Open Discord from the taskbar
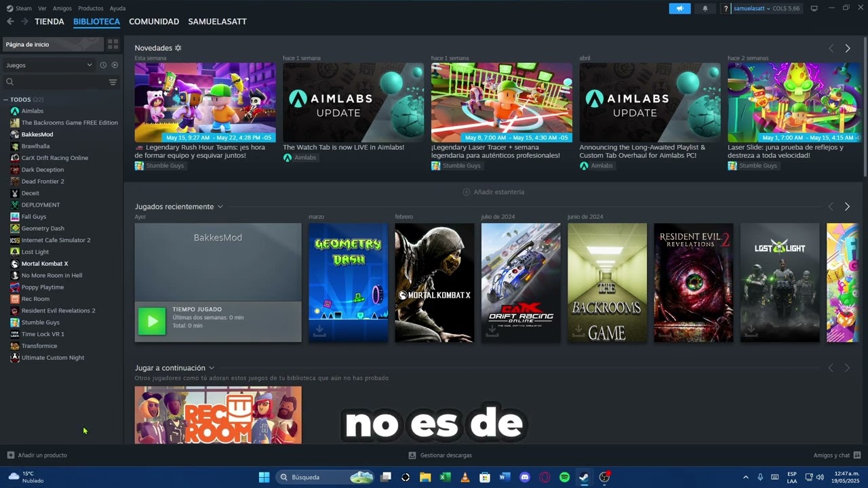 pos(524,477)
